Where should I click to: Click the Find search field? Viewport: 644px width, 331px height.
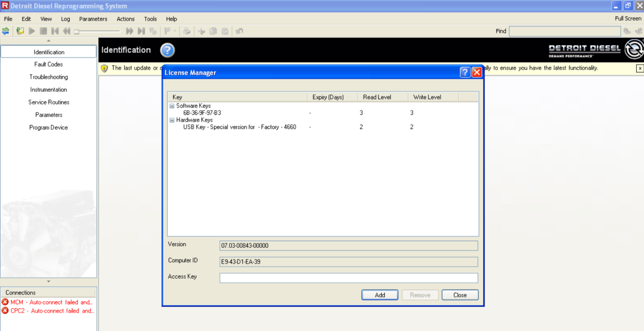click(565, 31)
